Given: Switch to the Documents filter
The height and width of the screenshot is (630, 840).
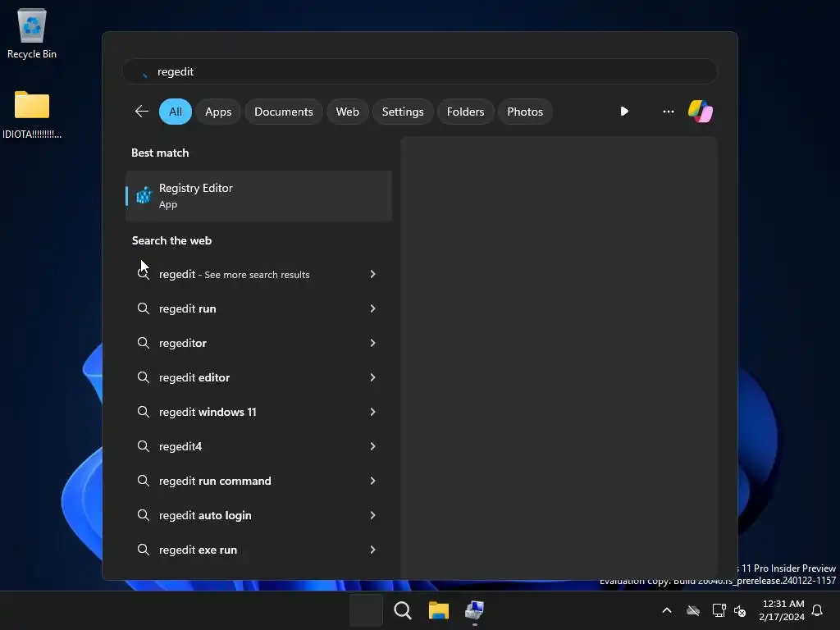Looking at the screenshot, I should [x=283, y=112].
